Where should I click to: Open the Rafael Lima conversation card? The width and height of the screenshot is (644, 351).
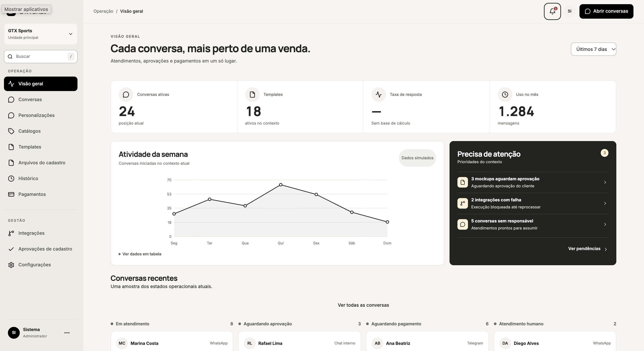(299, 341)
